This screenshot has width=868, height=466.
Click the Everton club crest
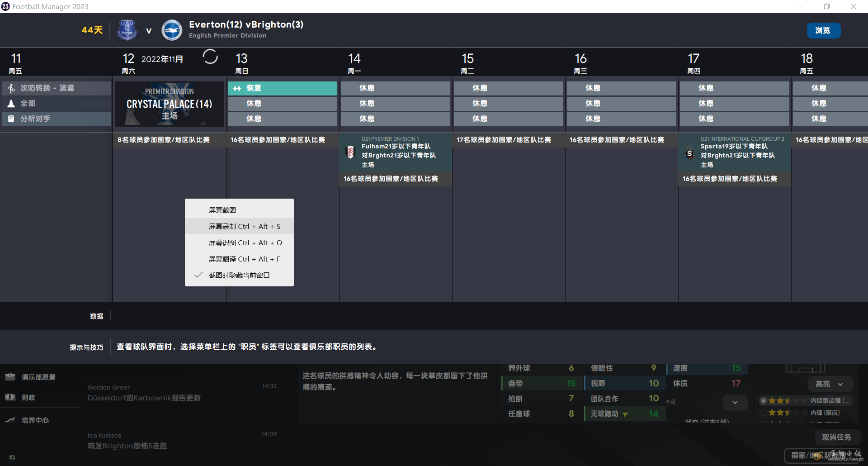(x=127, y=30)
